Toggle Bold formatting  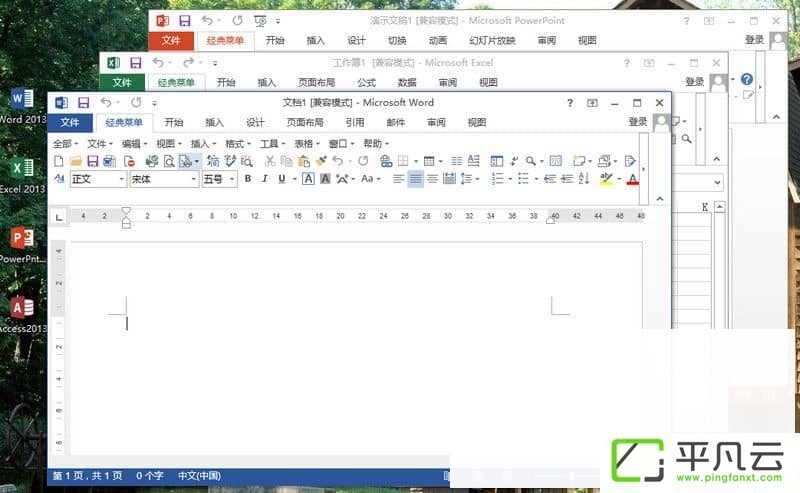click(248, 179)
